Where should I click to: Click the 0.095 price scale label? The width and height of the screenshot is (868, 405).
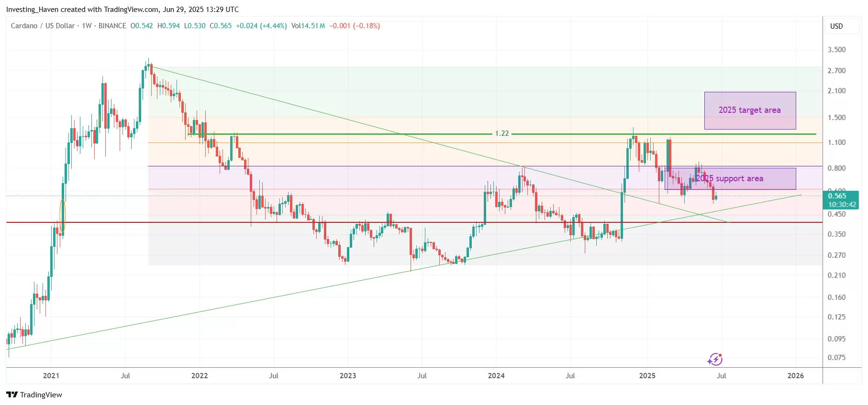[x=837, y=339]
